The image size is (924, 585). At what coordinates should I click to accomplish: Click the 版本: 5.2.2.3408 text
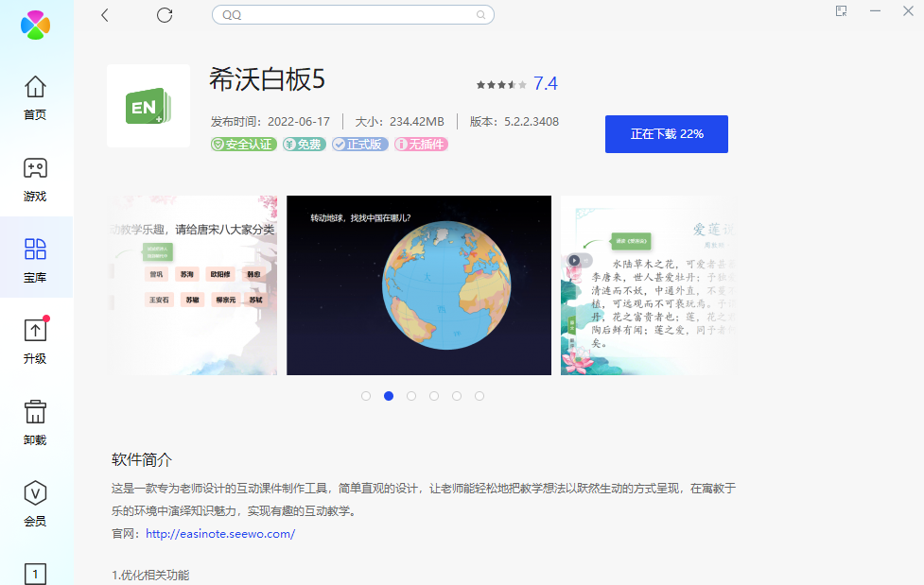[x=514, y=122]
